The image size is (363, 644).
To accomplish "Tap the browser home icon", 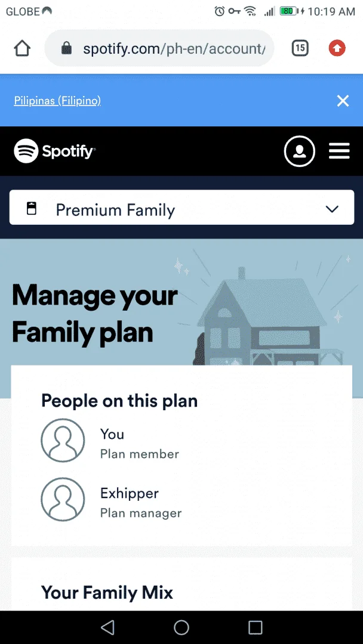I will [22, 48].
